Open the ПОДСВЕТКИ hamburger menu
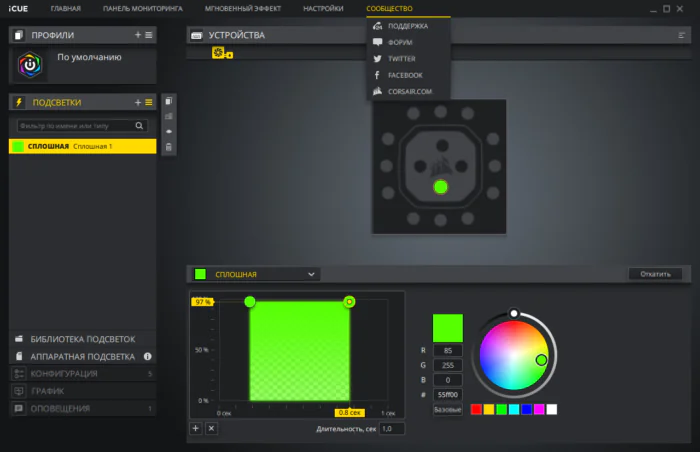 (x=149, y=102)
